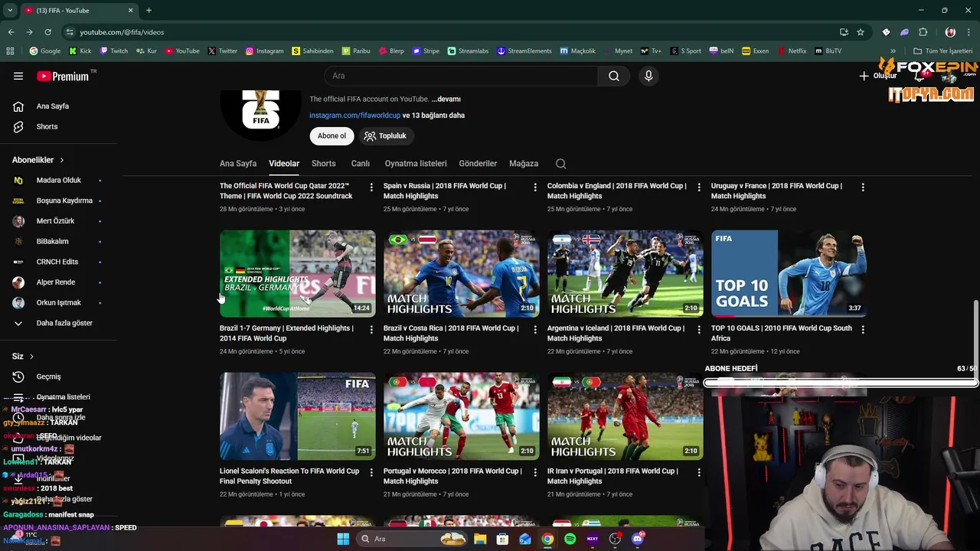Screen dimensions: 980x551
Task: Click the Oluştur create button
Action: 877,76
